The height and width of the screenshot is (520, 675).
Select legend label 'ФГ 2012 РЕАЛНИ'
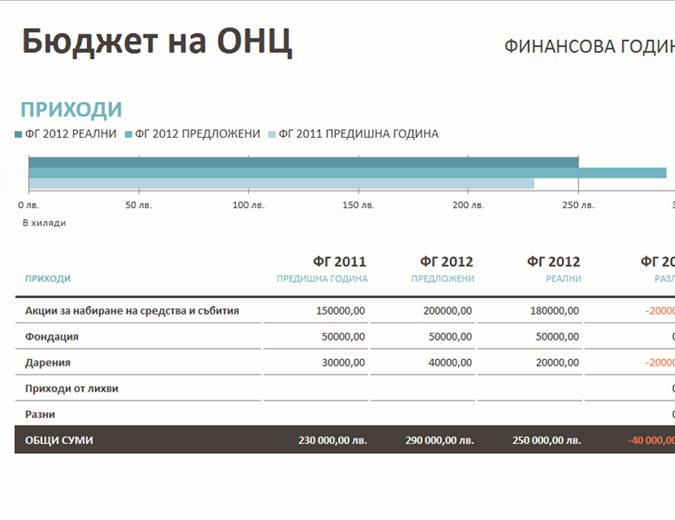(71, 134)
